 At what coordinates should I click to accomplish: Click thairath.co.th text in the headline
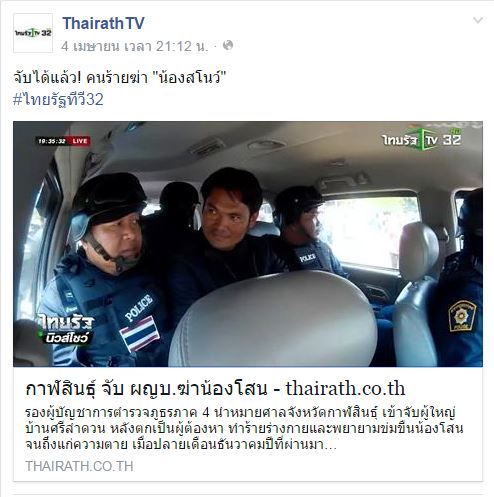click(x=345, y=388)
